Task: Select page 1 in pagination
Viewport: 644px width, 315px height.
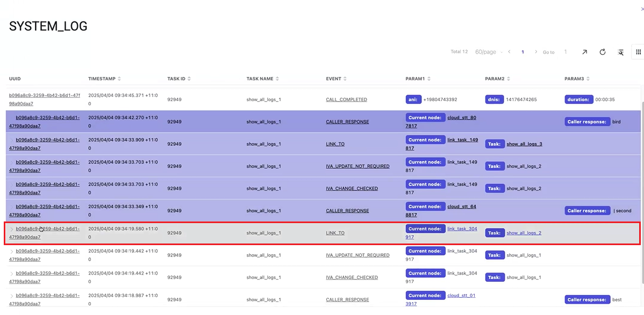Action: (x=523, y=52)
